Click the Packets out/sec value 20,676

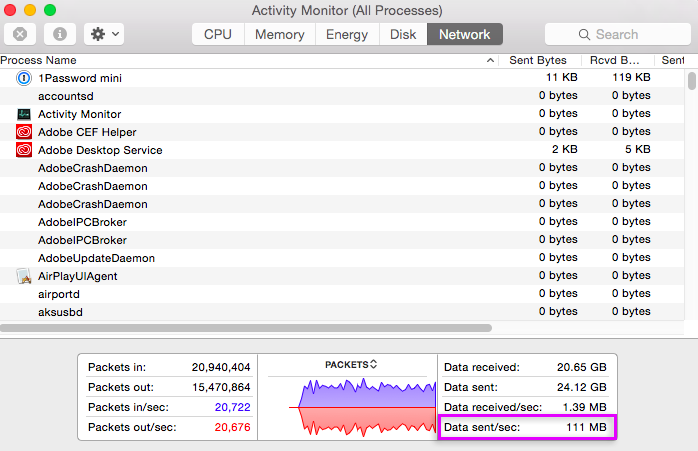232,427
